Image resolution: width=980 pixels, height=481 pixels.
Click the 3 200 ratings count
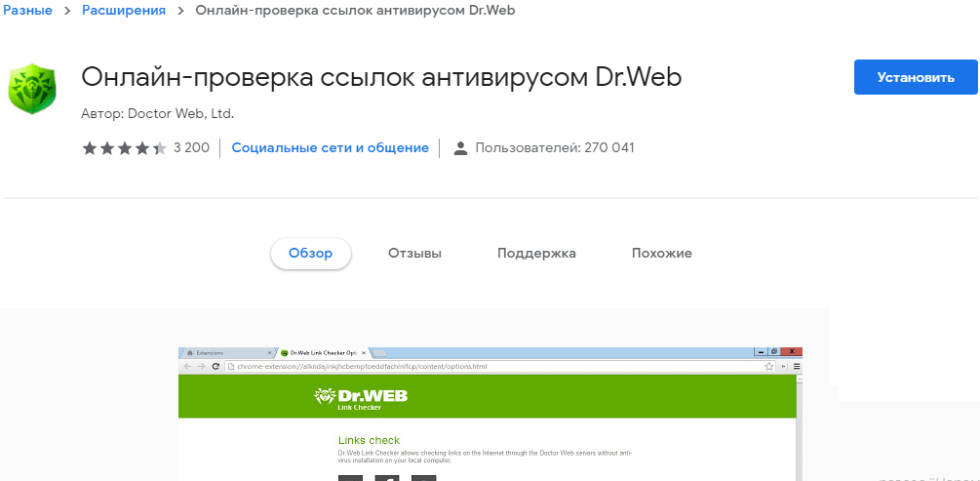(x=191, y=148)
